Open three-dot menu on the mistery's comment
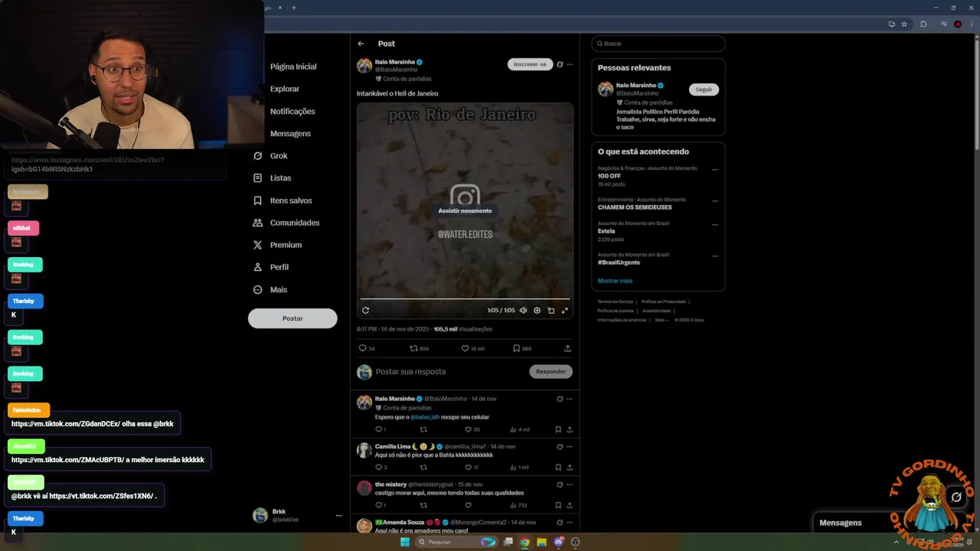This screenshot has height=551, width=980. pyautogui.click(x=570, y=484)
